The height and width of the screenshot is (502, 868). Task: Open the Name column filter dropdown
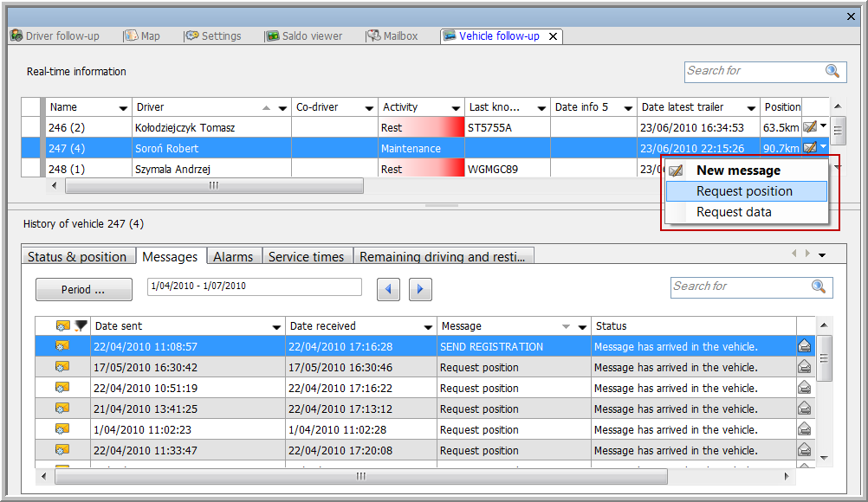coord(122,108)
